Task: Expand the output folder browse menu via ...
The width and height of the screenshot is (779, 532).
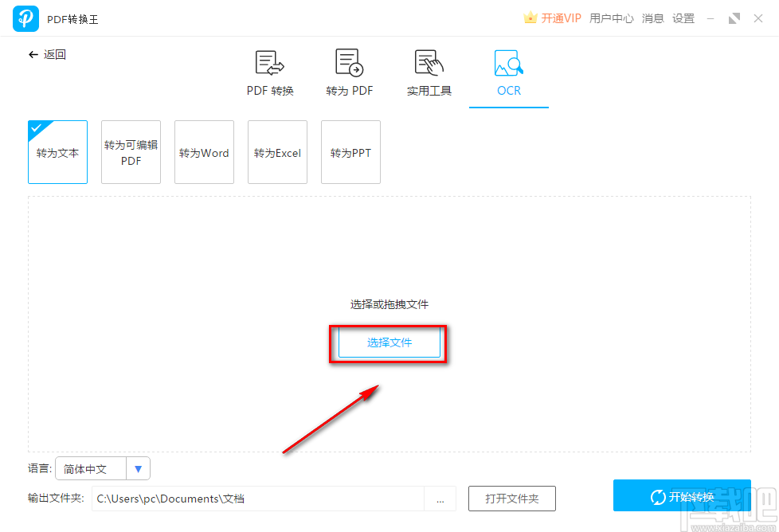Action: point(440,499)
